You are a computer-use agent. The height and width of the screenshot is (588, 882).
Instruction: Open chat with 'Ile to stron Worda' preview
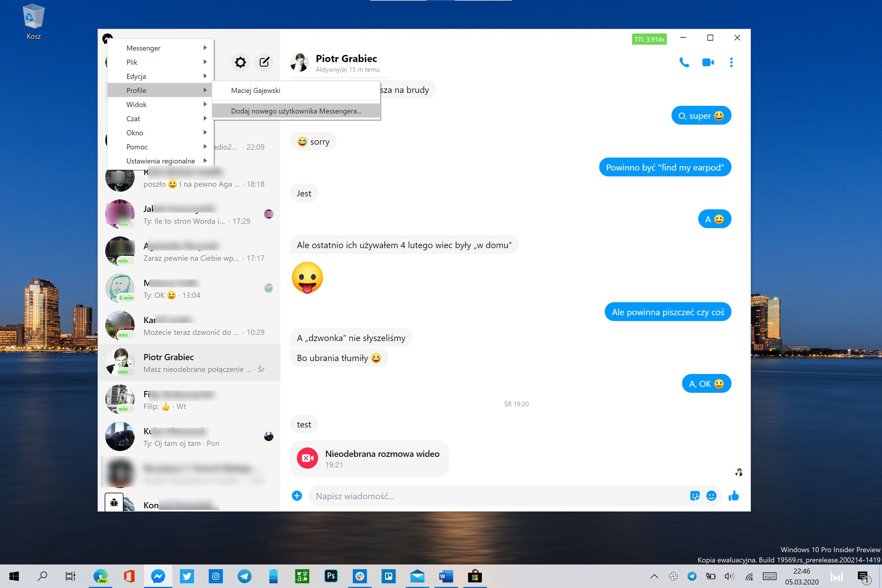coord(189,214)
